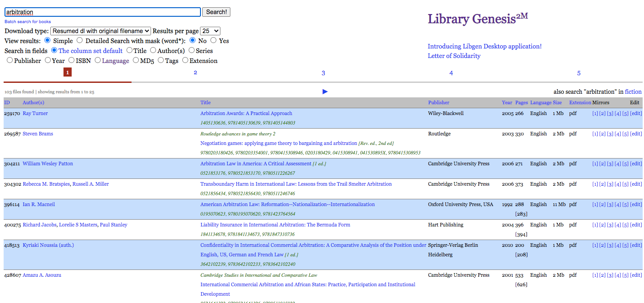Viewport: 644px width, 303px height.
Task: Select the Language search field radio
Action: [98, 60]
